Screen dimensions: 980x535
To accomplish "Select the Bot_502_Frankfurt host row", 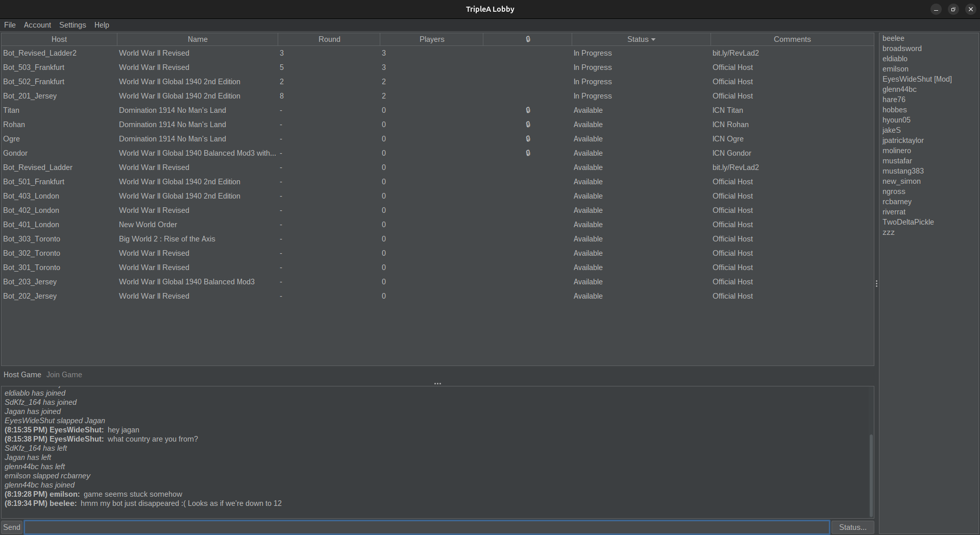I will [x=437, y=82].
